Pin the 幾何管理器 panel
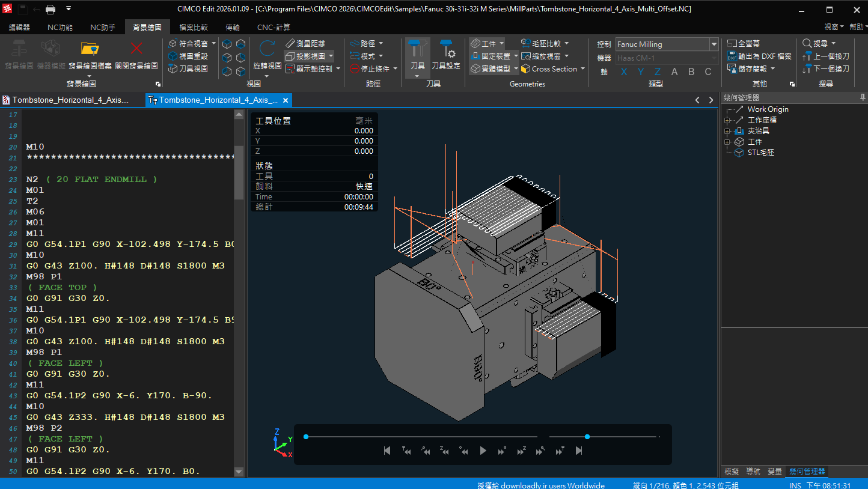The height and width of the screenshot is (489, 868). (x=863, y=97)
